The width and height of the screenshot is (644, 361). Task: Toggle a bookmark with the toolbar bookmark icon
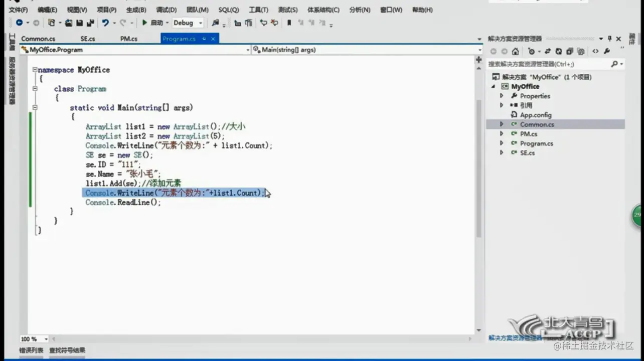(289, 23)
